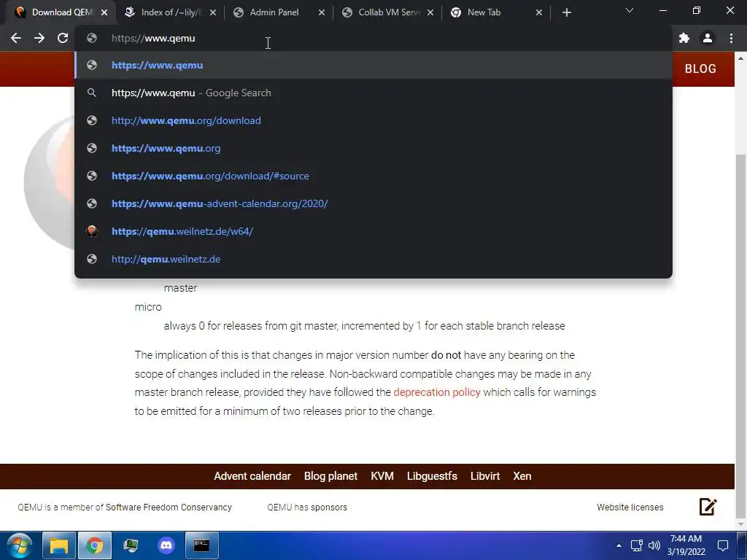Open the Blog planet footer link
The height and width of the screenshot is (560, 747).
(330, 476)
